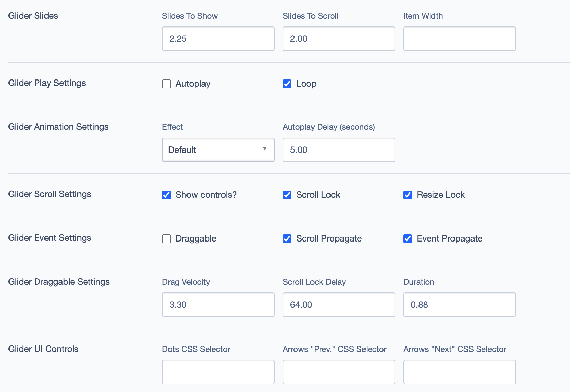The height and width of the screenshot is (392, 570).
Task: Click the Effect dropdown arrow
Action: coord(265,149)
